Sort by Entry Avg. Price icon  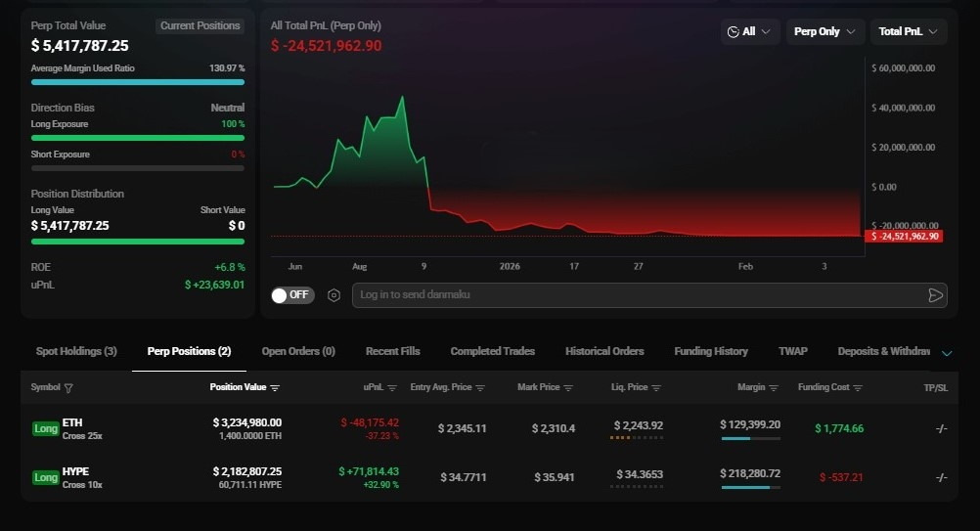pos(480,388)
